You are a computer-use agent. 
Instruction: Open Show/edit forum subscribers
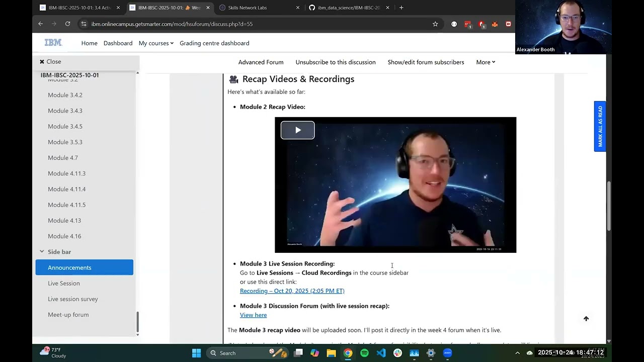pyautogui.click(x=426, y=62)
